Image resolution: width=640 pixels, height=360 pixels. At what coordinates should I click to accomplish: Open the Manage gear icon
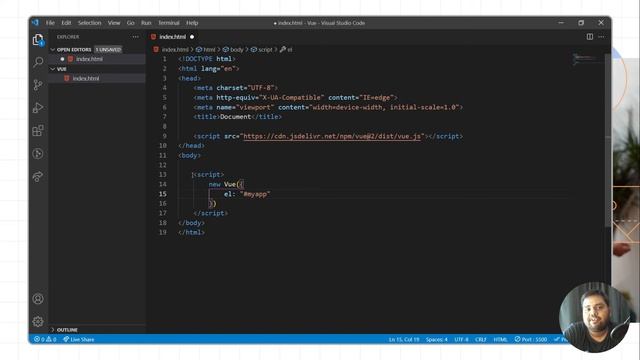38,322
